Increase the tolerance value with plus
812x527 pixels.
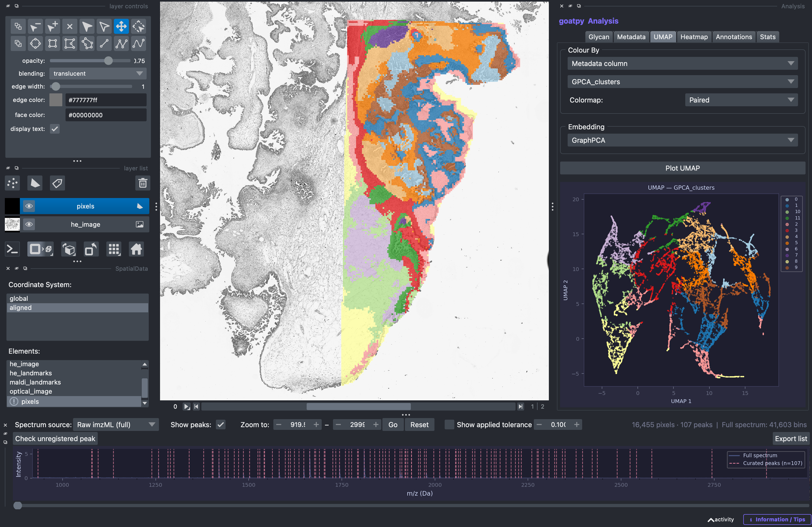coord(576,425)
